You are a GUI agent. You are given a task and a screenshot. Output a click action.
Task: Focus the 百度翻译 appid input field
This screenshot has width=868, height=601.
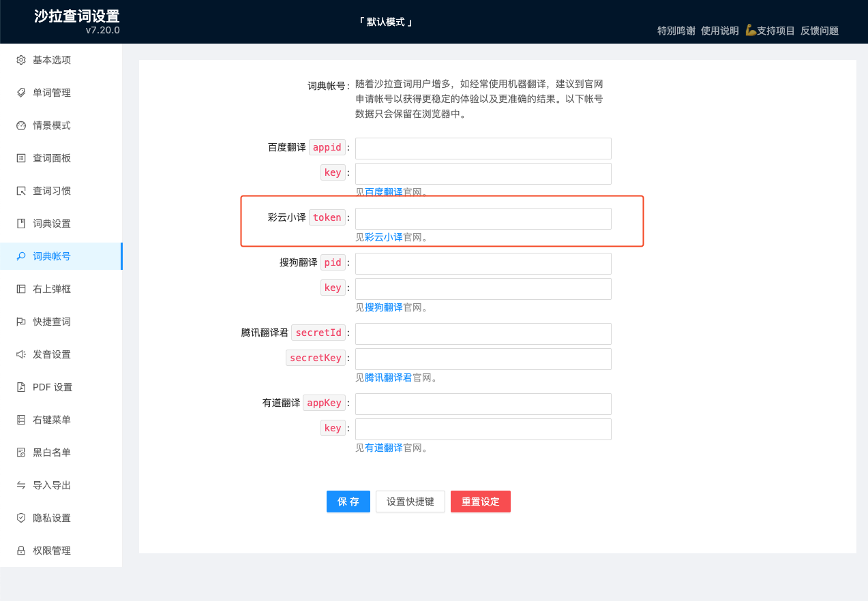(483, 149)
